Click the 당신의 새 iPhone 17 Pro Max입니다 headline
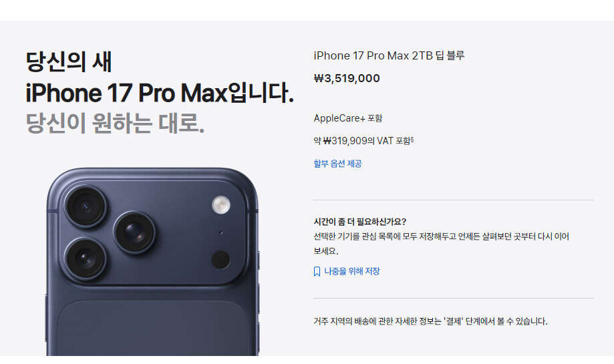This screenshot has height=364, width=614. [x=160, y=77]
